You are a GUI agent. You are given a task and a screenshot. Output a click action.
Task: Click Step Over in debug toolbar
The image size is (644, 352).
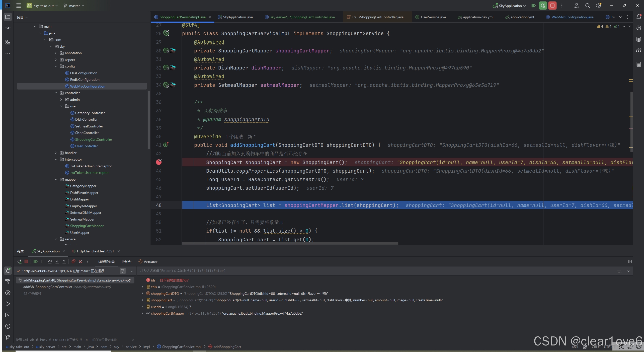[x=50, y=261]
